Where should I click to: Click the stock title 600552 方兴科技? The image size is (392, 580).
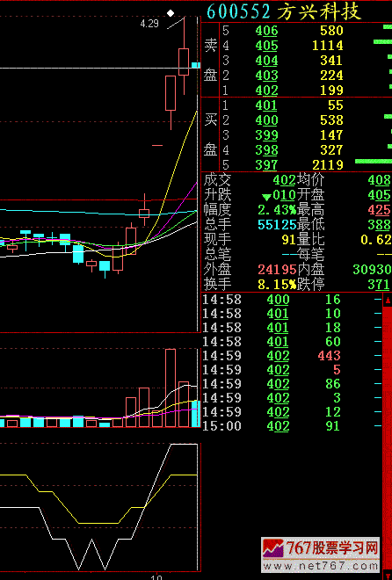click(x=283, y=11)
